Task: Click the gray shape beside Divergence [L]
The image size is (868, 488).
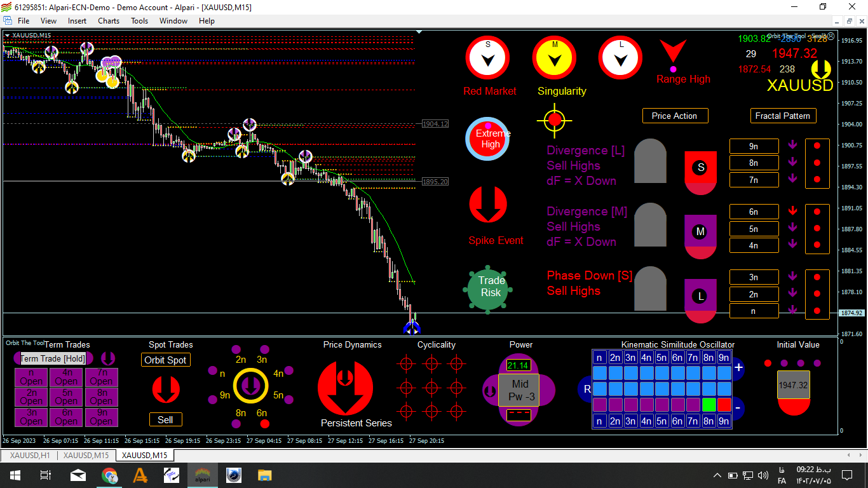Action: (x=650, y=161)
